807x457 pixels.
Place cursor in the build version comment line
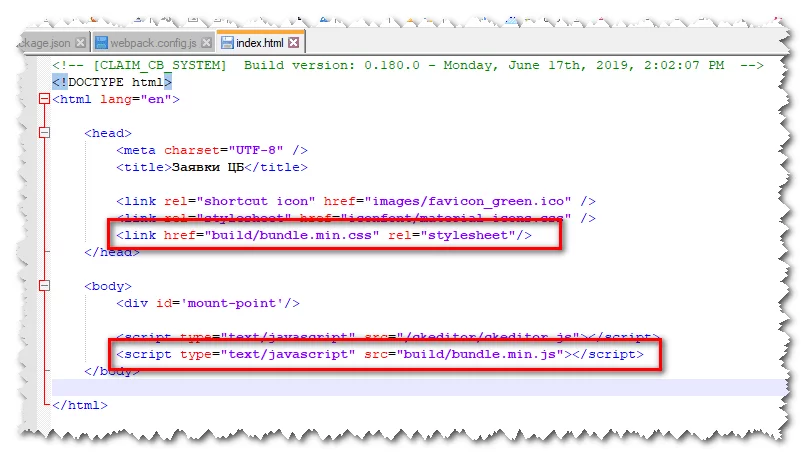[400, 65]
